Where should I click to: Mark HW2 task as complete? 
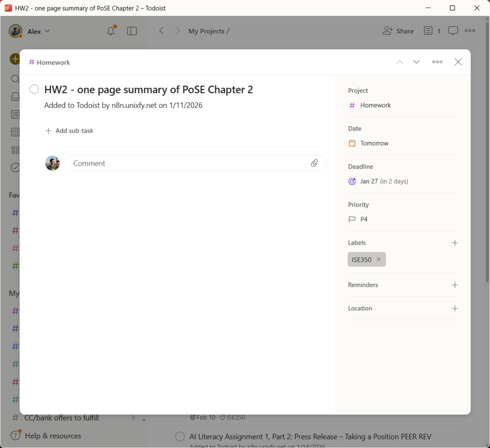(x=34, y=90)
